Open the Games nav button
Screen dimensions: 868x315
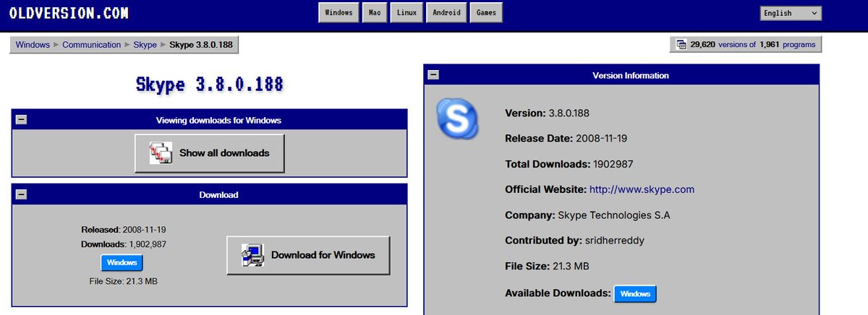tap(486, 13)
